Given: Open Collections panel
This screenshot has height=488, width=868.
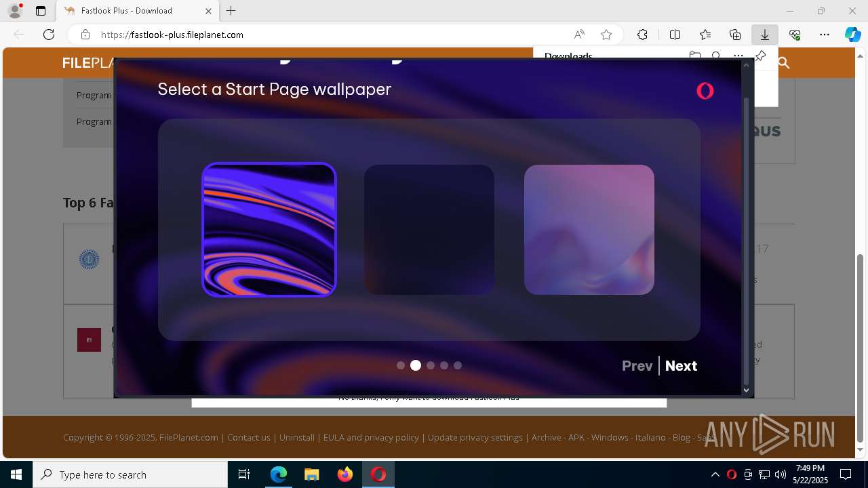Looking at the screenshot, I should [735, 35].
